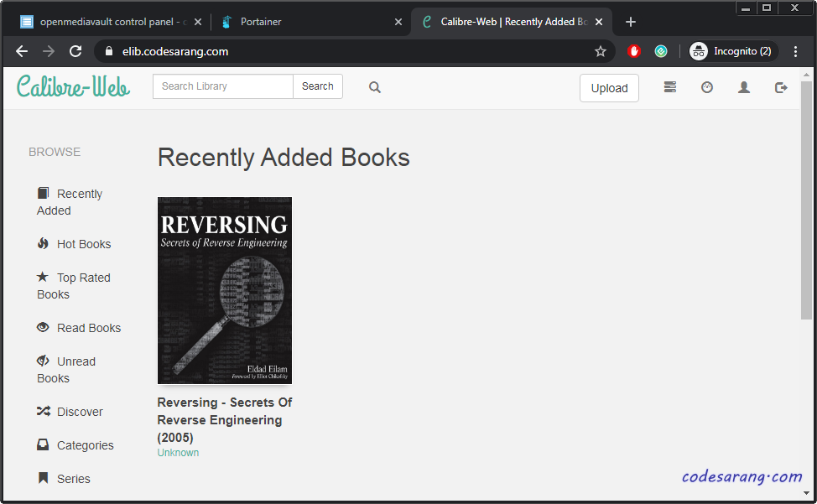Close the Portainer tab
The image size is (817, 504).
398,22
